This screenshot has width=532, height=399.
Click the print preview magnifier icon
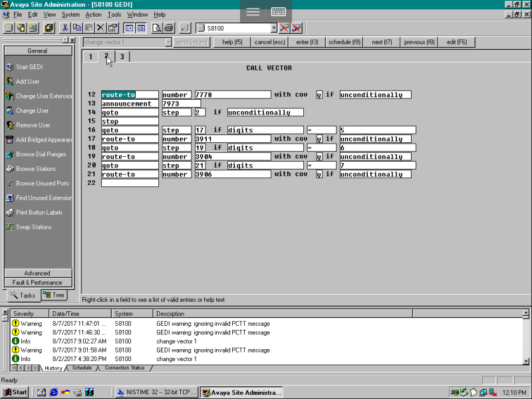coord(156,28)
